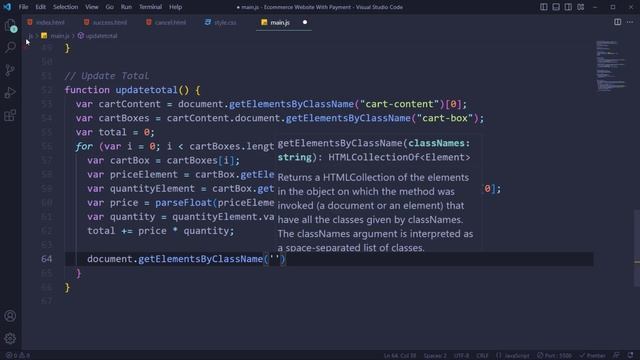Open notifications bell in status bar
Screen dimensions: 640x360
[x=631, y=356]
